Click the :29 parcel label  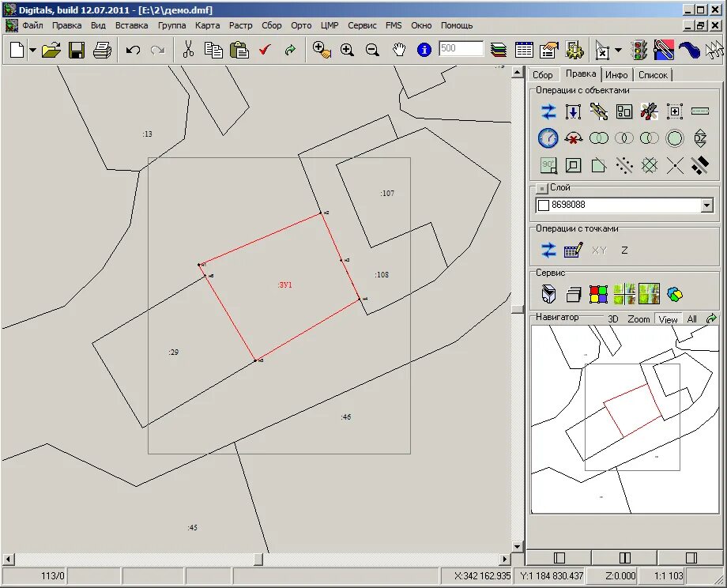(x=173, y=352)
